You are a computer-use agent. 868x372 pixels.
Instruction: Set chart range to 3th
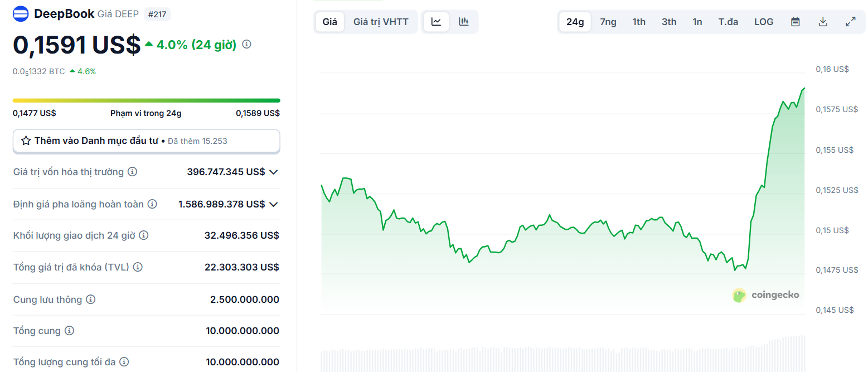(x=669, y=22)
